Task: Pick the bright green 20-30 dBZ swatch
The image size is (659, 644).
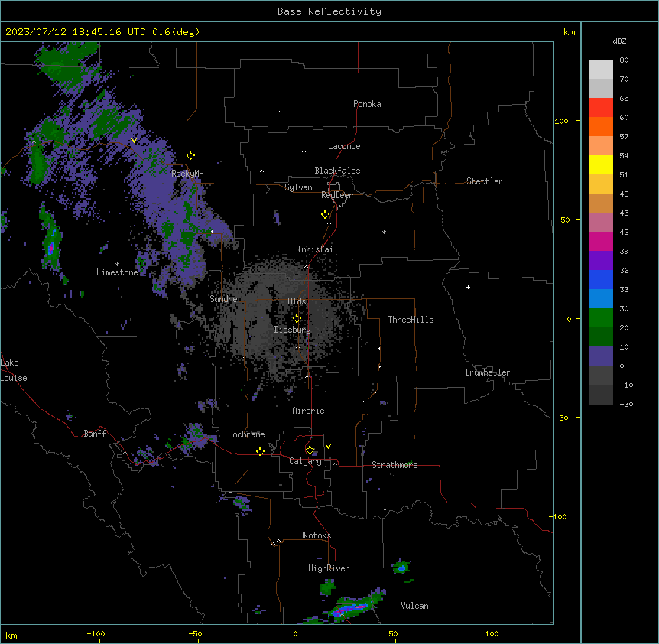Action: [x=601, y=318]
